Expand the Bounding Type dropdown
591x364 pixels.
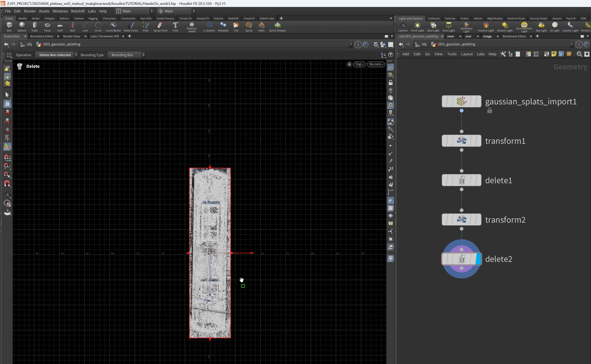[x=126, y=55]
